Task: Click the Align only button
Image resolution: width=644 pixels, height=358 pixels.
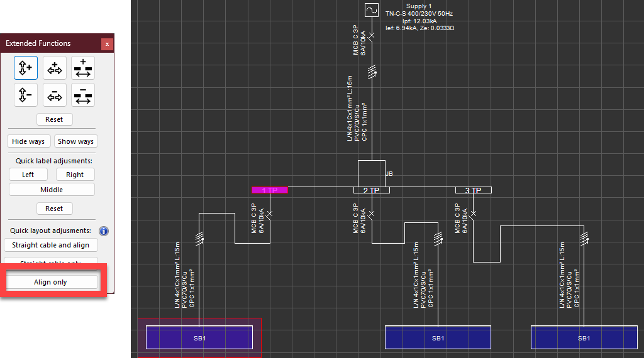Action: click(x=52, y=282)
